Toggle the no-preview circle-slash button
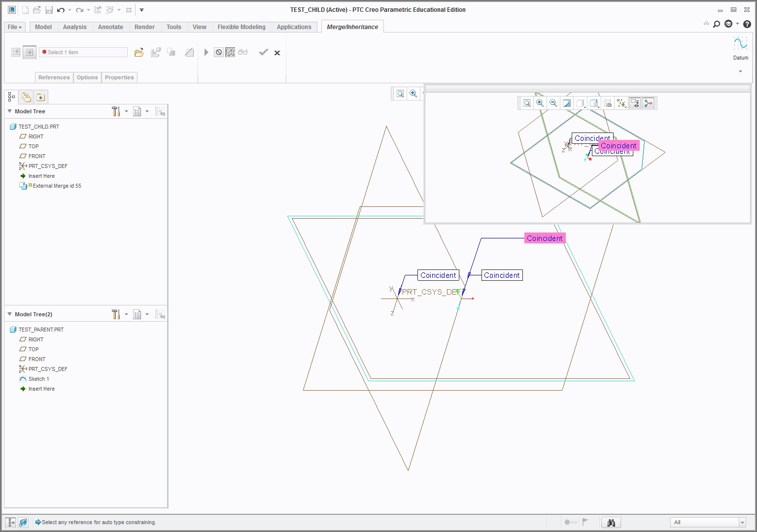The width and height of the screenshot is (757, 532). pyautogui.click(x=219, y=52)
